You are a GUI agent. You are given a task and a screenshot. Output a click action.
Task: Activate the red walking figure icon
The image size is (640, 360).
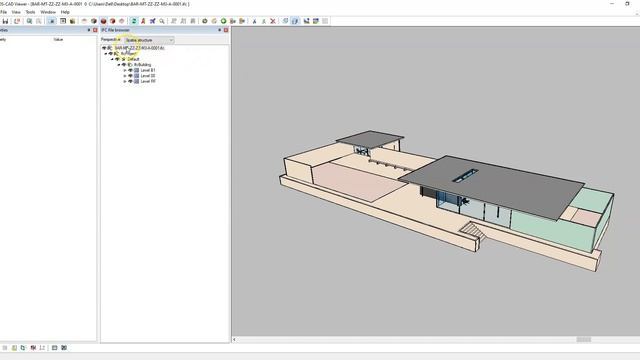143,21
